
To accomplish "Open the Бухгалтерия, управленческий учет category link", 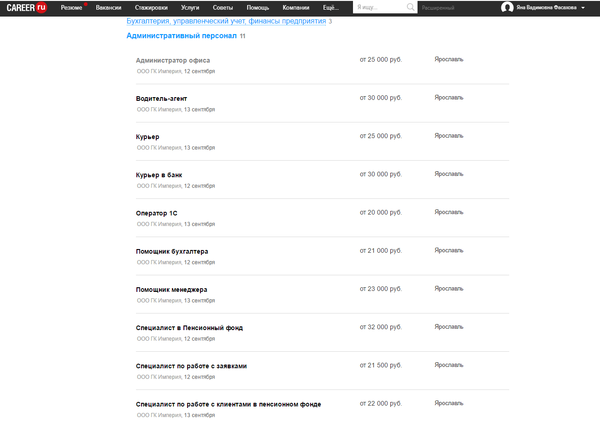I will pyautogui.click(x=225, y=20).
